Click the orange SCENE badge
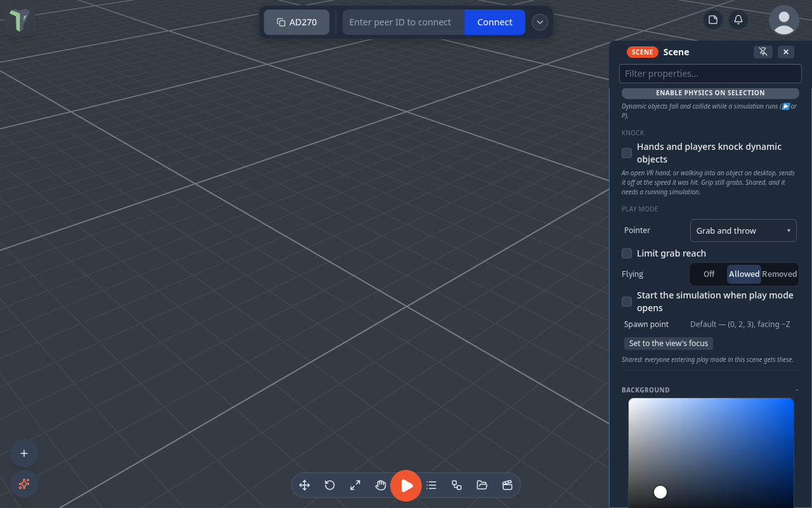The height and width of the screenshot is (508, 812). click(x=643, y=52)
